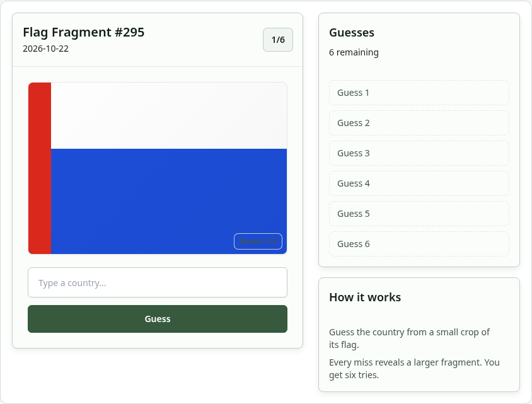The width and height of the screenshot is (532, 404).
Task: Click the Reveal 1/6 badge on flag
Action: coord(258,241)
